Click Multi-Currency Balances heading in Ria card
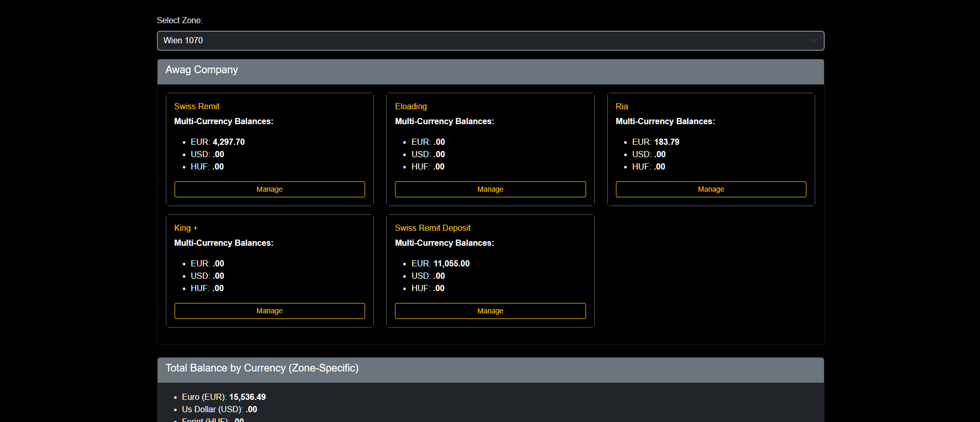Viewport: 980px width, 422px height. (x=665, y=121)
